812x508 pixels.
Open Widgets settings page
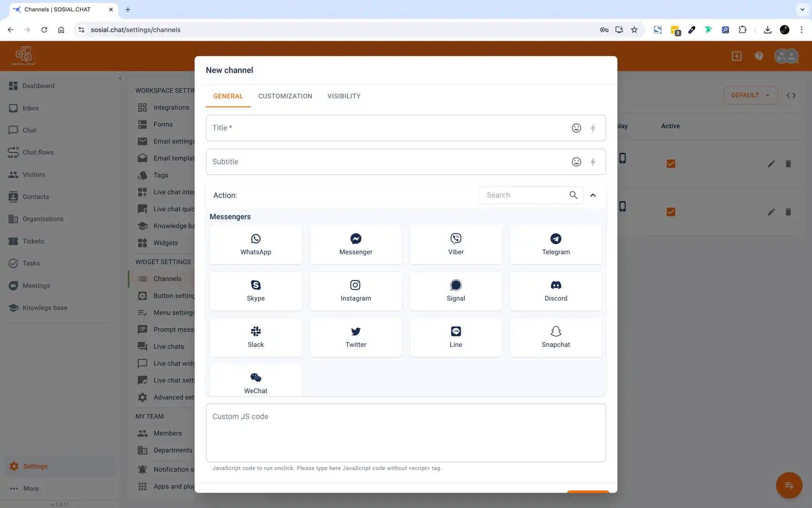coord(165,243)
